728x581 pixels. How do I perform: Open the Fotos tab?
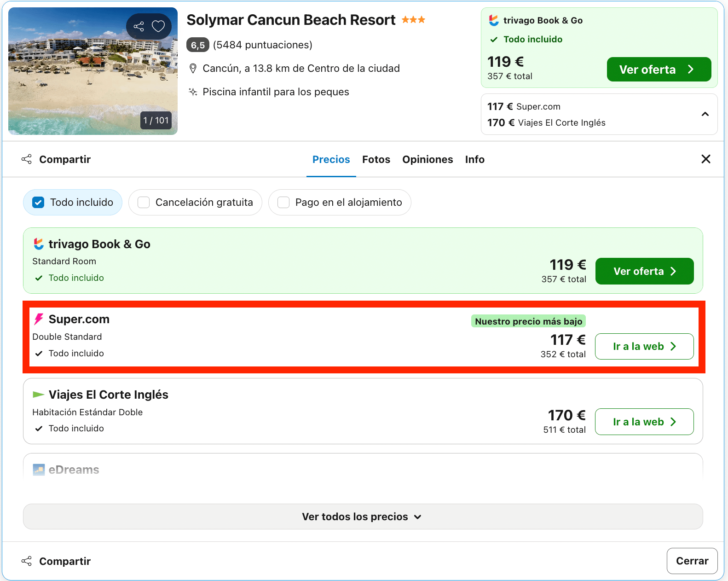click(376, 159)
